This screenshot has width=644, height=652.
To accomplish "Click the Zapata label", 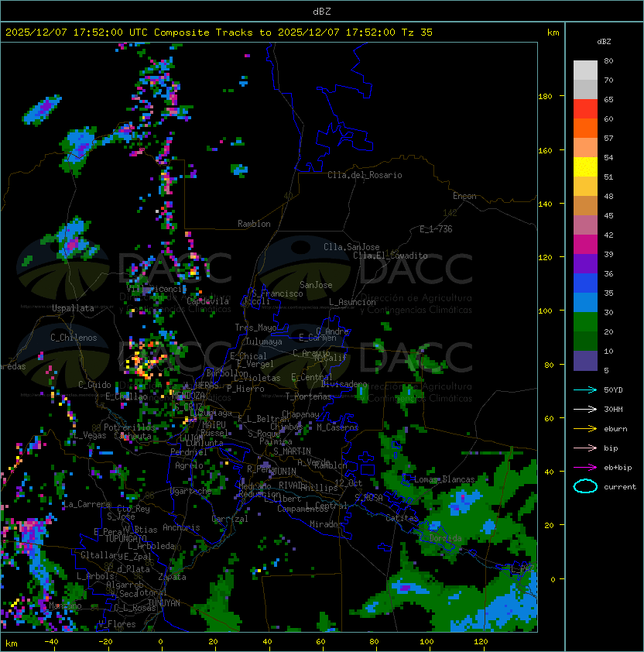I will pyautogui.click(x=172, y=577).
